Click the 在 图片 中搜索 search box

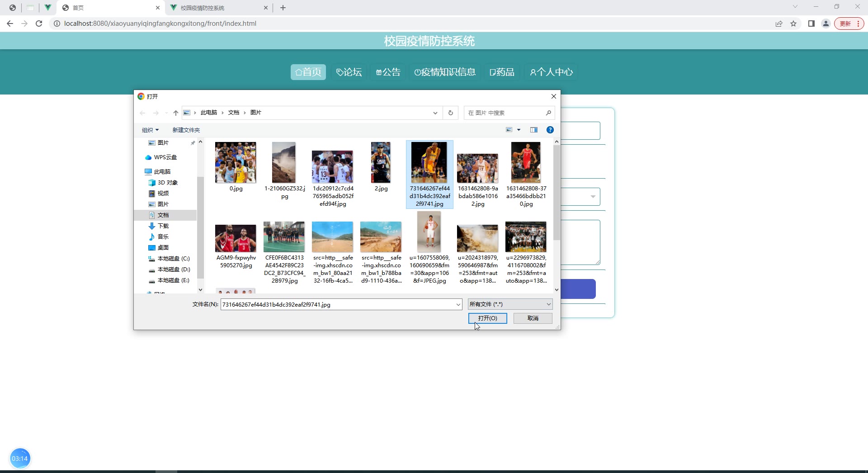509,113
